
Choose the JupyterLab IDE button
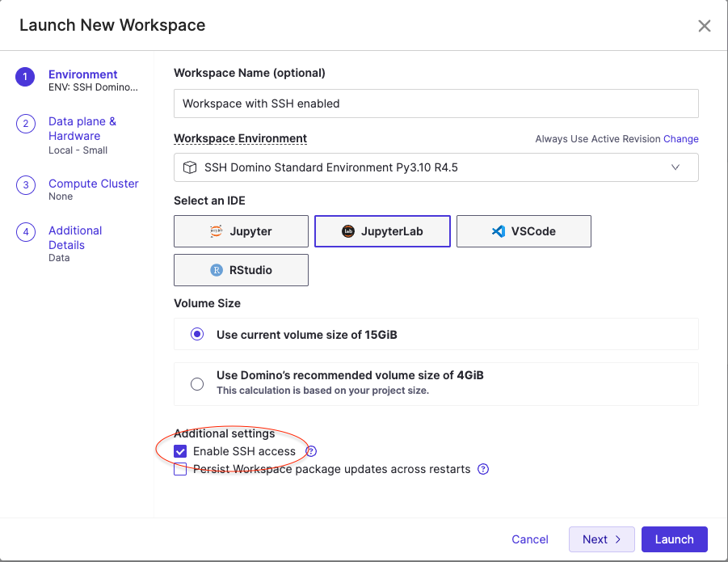(382, 231)
